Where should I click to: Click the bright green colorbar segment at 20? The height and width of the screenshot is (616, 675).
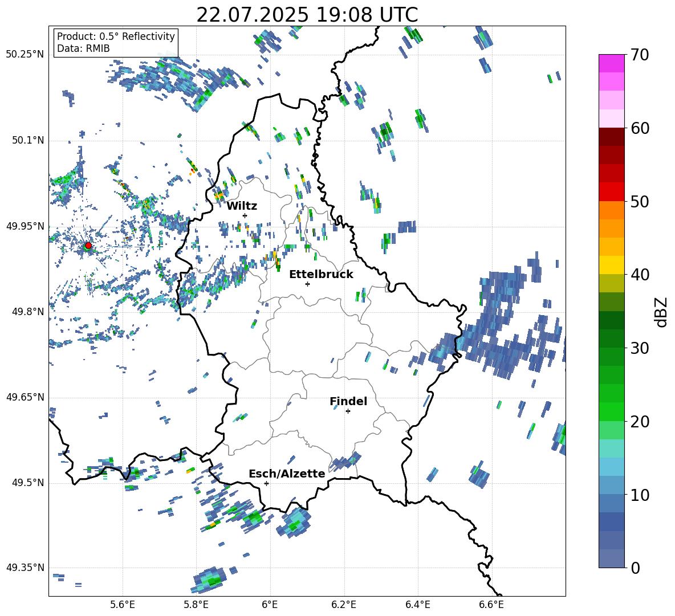611,411
